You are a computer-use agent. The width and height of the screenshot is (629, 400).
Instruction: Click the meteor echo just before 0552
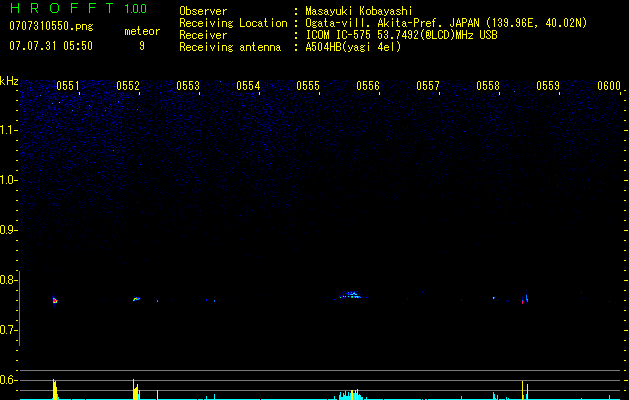click(x=136, y=299)
